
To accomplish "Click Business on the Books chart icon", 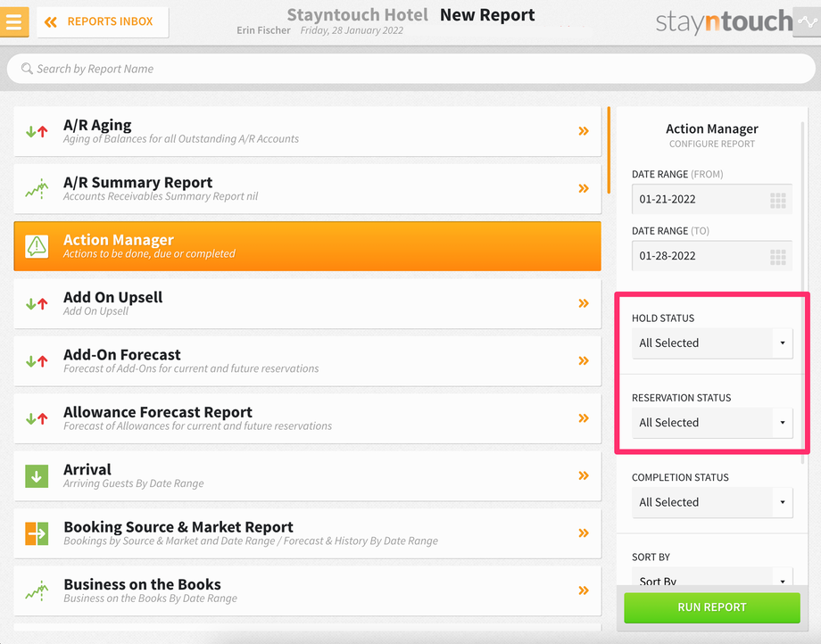I will [37, 590].
